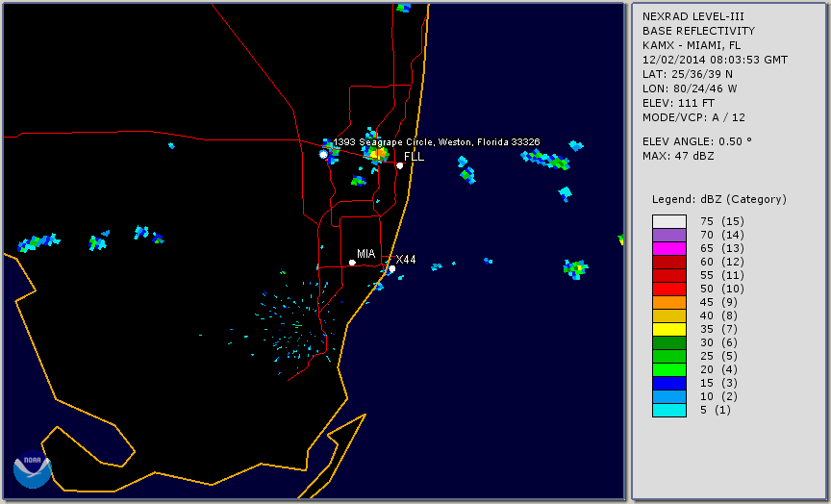The image size is (831, 504).
Task: Select the 30 dBZ dark green swatch
Action: [x=669, y=342]
